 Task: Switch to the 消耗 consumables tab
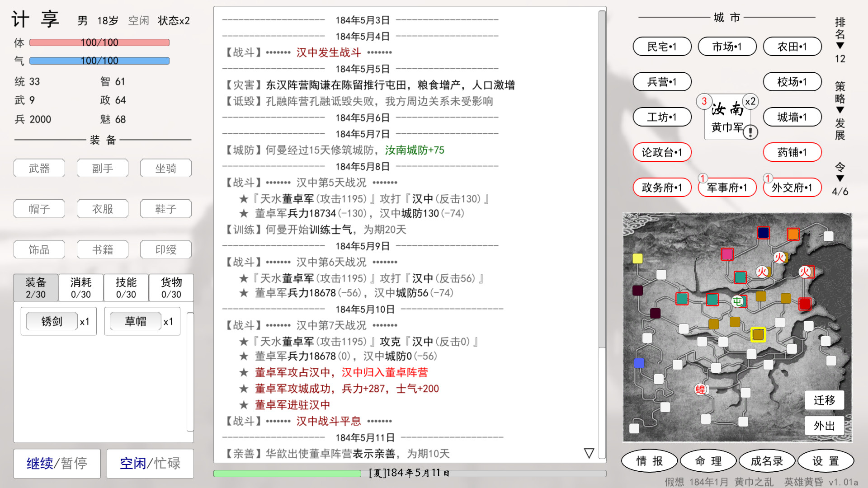click(x=80, y=287)
